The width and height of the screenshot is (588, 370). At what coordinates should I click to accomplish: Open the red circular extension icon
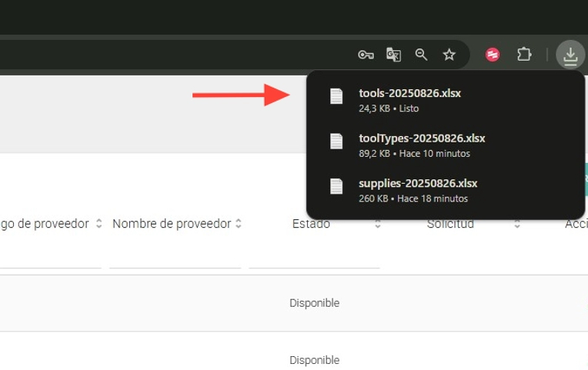point(493,55)
